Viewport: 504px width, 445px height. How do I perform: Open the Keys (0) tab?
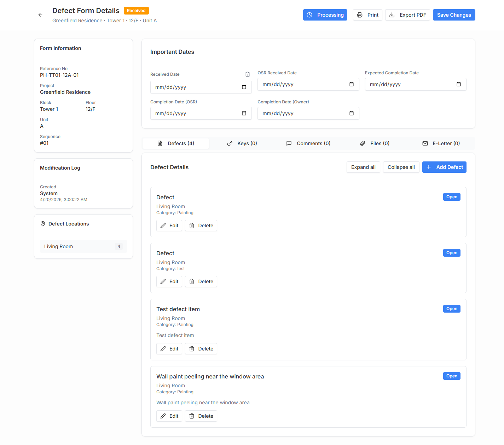tap(242, 143)
